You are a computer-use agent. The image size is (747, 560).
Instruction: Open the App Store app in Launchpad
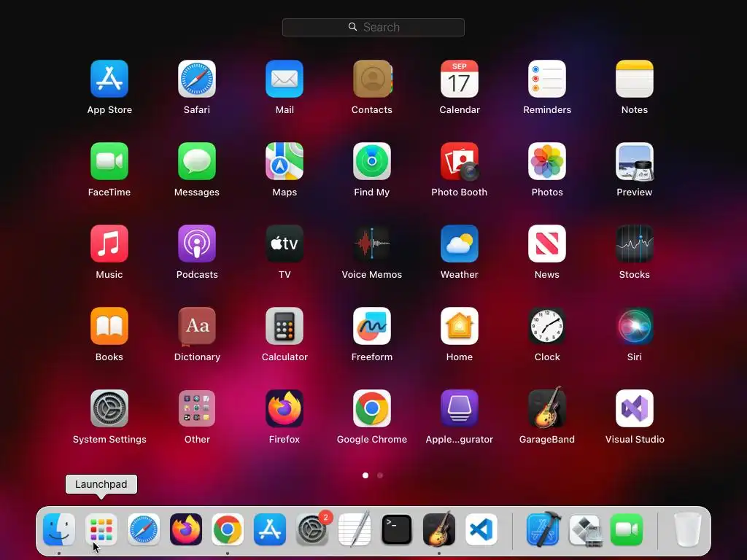[109, 79]
